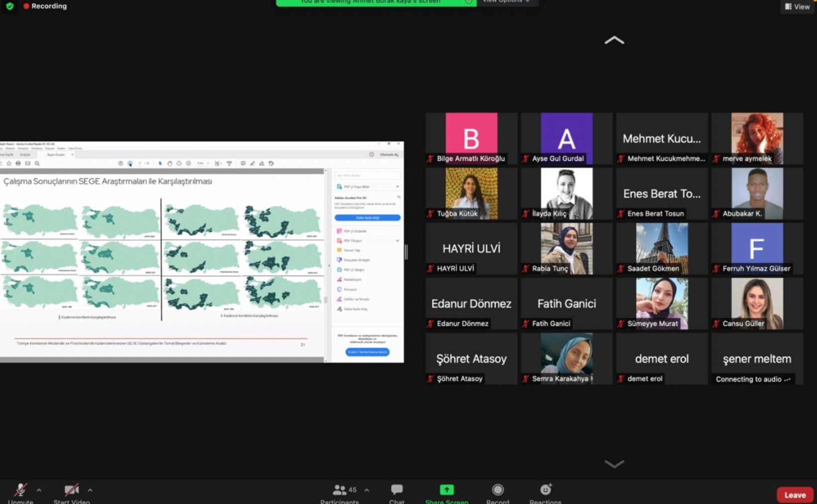Image resolution: width=817 pixels, height=504 pixels.
Task: Show previous participants with the up chevron
Action: click(x=614, y=40)
